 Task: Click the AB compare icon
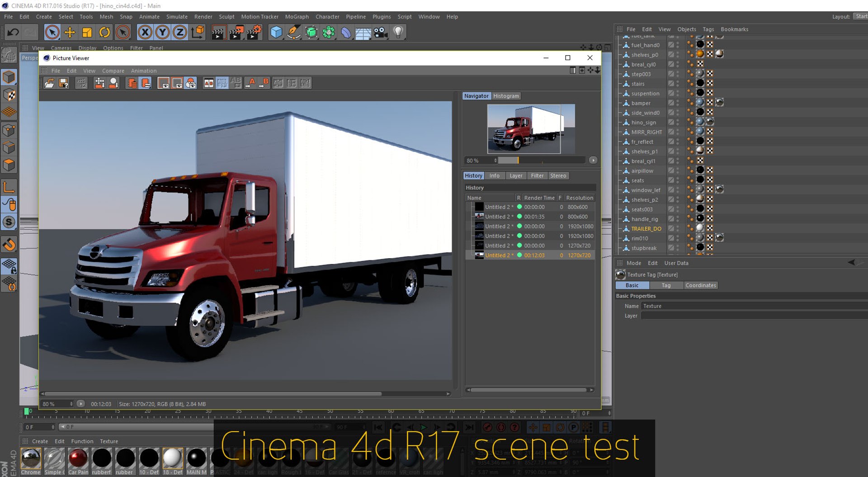coord(208,83)
